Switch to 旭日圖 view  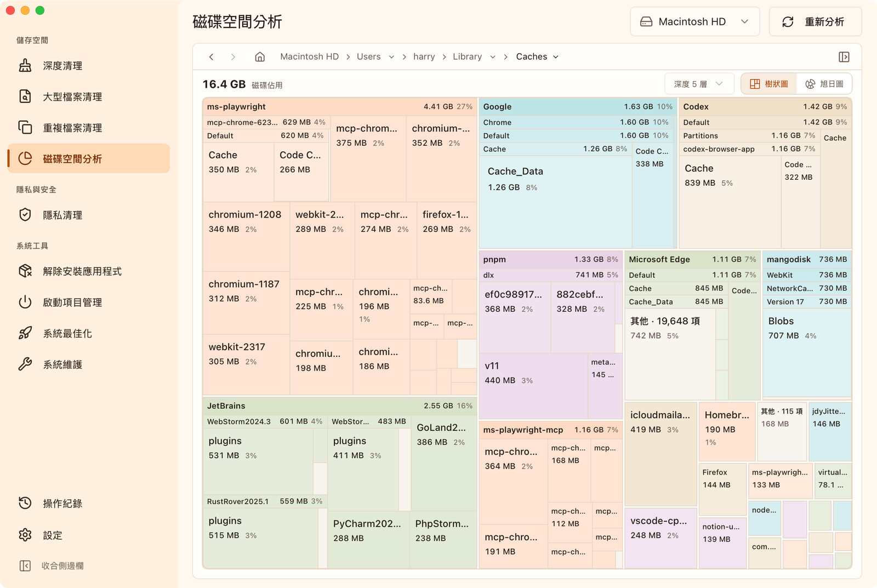[x=824, y=84]
